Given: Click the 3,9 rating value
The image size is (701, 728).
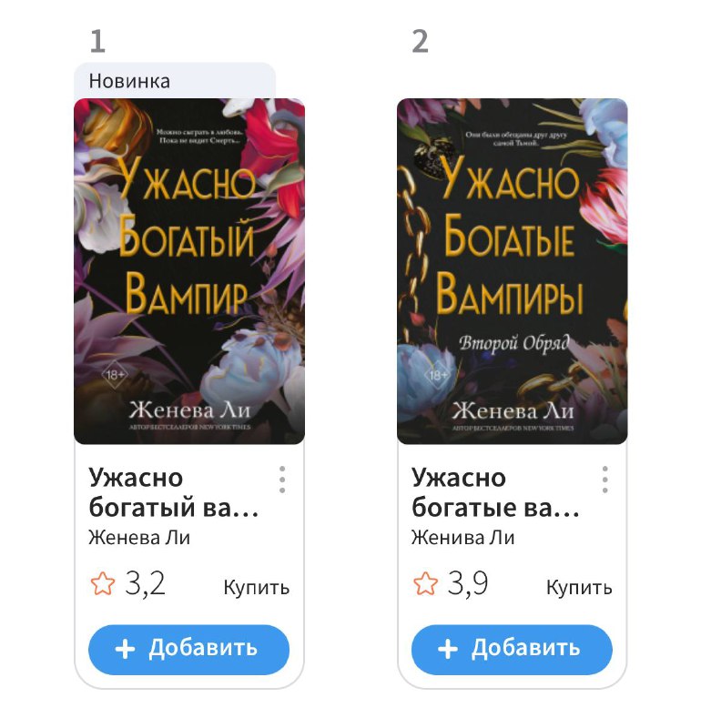Looking at the screenshot, I should pos(468,583).
